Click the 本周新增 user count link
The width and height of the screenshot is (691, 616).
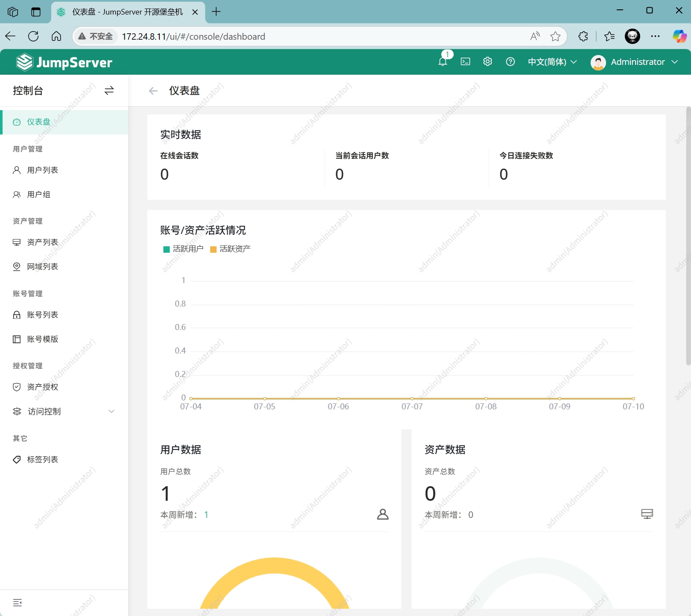point(206,515)
